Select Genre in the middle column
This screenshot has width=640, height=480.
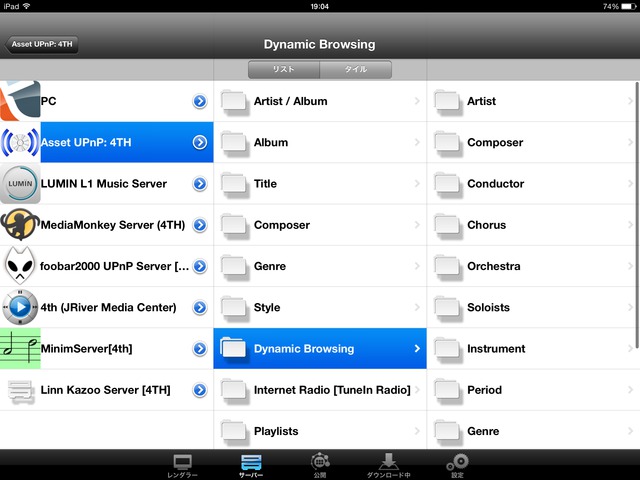270,266
